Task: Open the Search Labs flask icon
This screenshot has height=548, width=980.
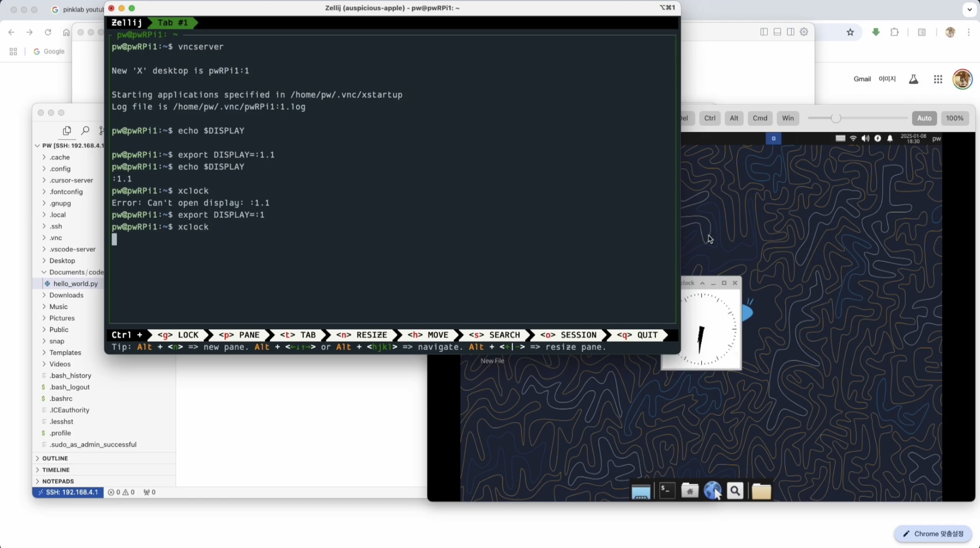Action: [913, 79]
